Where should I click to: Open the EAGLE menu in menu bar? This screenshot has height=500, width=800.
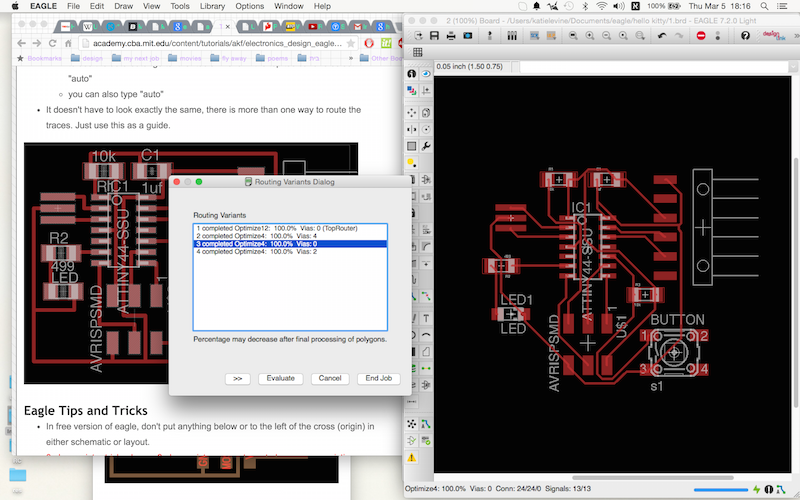(x=43, y=6)
